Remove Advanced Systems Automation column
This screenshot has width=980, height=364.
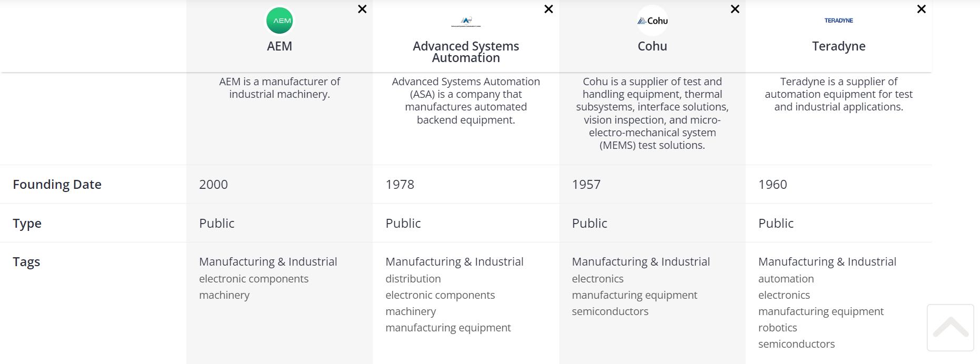coord(549,9)
